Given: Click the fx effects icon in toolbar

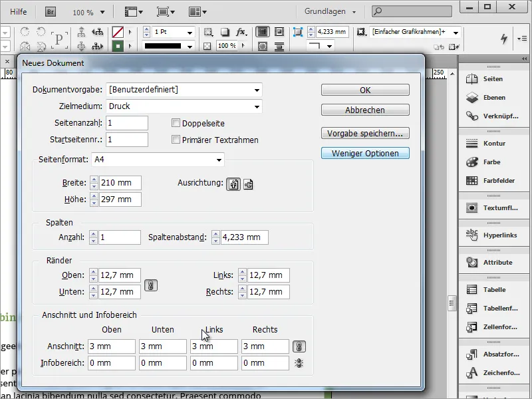Looking at the screenshot, I should click(241, 32).
